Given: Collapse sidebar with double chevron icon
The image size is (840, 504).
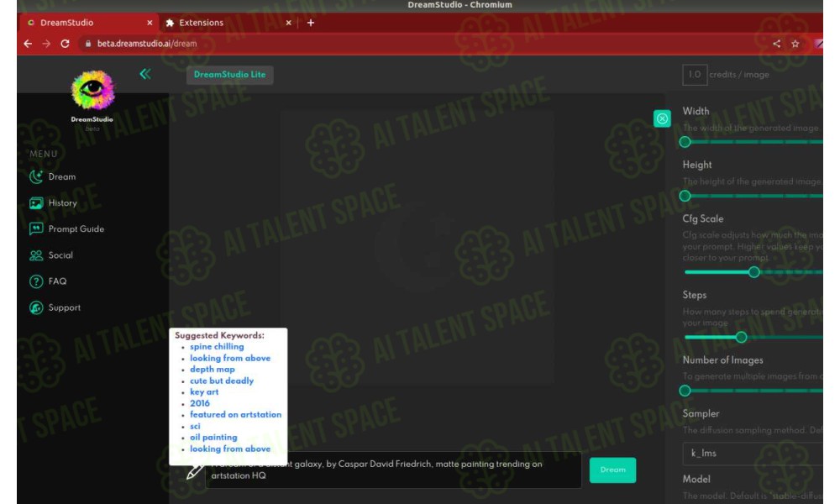Looking at the screenshot, I should tap(145, 74).
